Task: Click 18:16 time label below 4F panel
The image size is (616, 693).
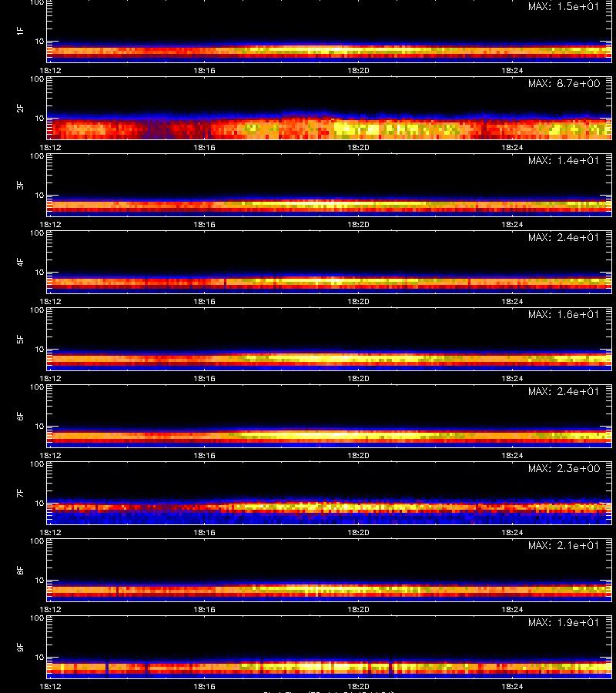Action: pos(204,301)
